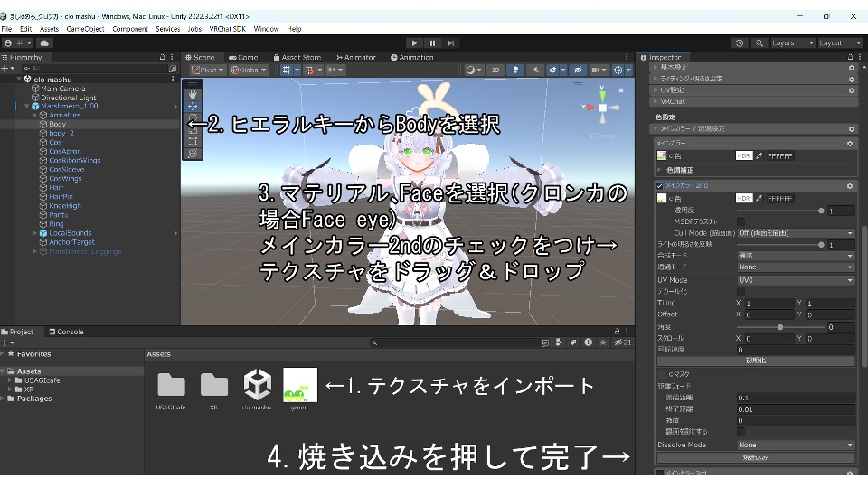Switch to the Animation tab
The image size is (868, 488).
[412, 58]
